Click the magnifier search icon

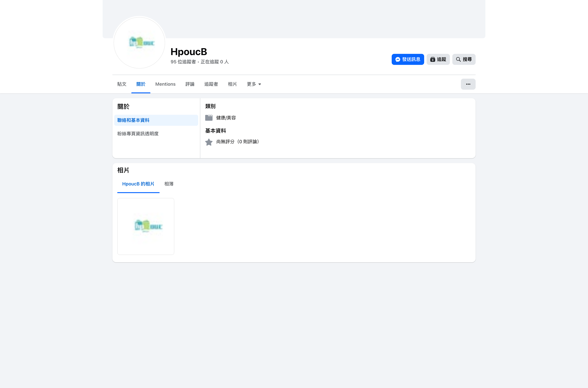(x=458, y=59)
